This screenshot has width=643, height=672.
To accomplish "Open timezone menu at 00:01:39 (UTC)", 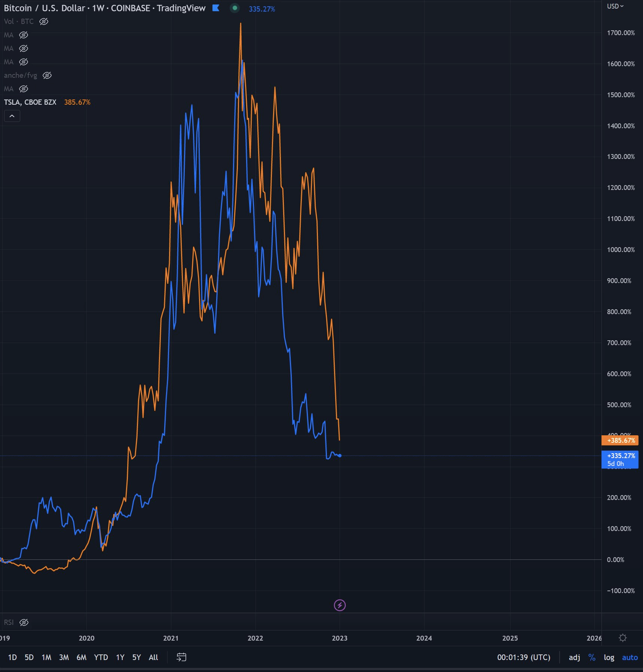I will tap(524, 657).
